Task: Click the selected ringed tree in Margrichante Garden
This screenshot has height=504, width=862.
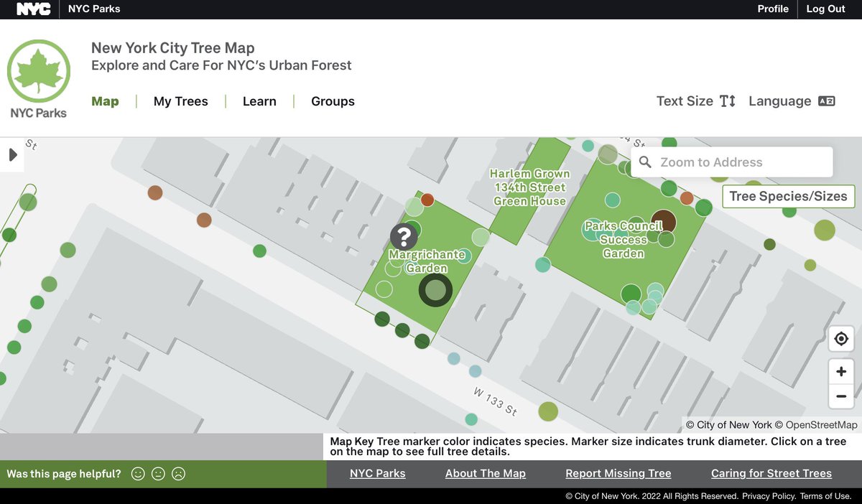Action: [435, 290]
